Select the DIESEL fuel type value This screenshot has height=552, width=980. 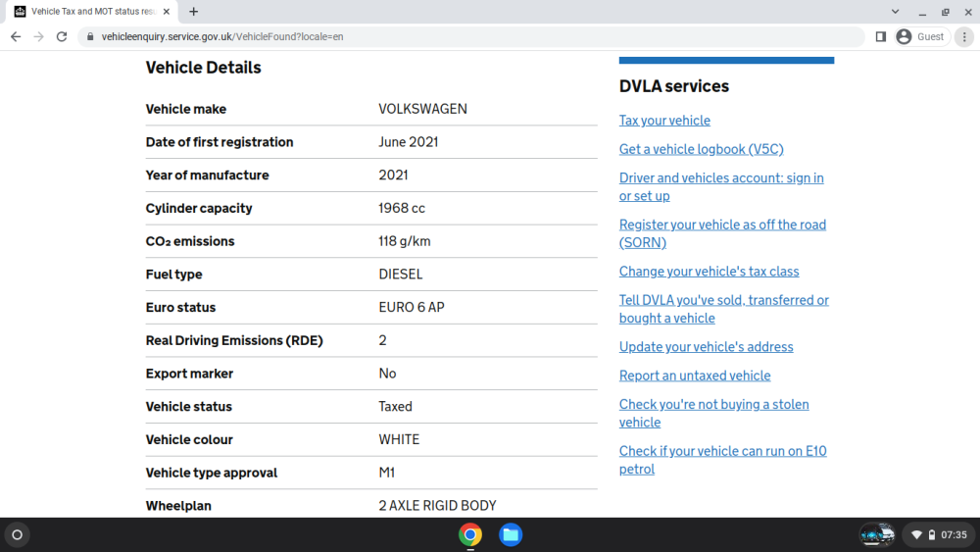[x=401, y=275]
